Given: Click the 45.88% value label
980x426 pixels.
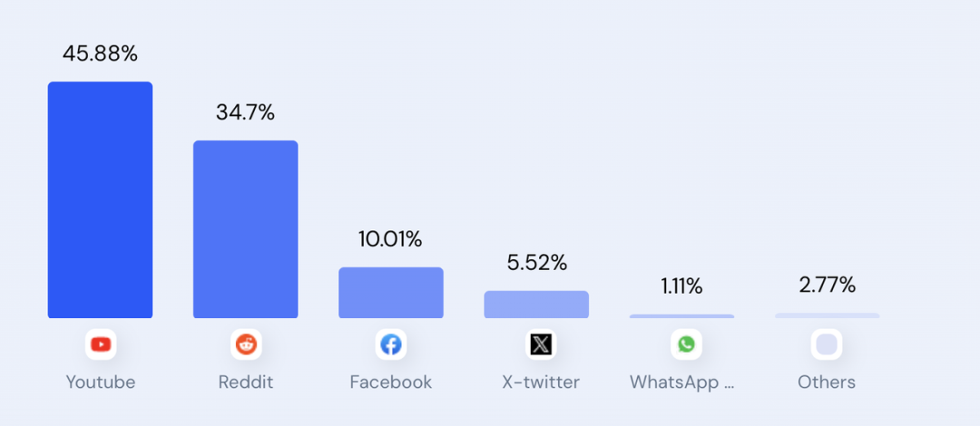Looking at the screenshot, I should coord(100,53).
